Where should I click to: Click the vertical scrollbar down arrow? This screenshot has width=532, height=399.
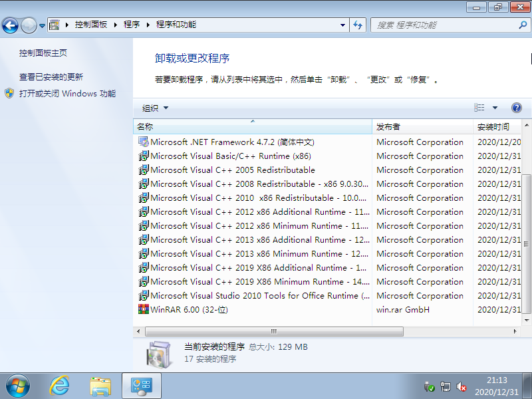point(527,320)
